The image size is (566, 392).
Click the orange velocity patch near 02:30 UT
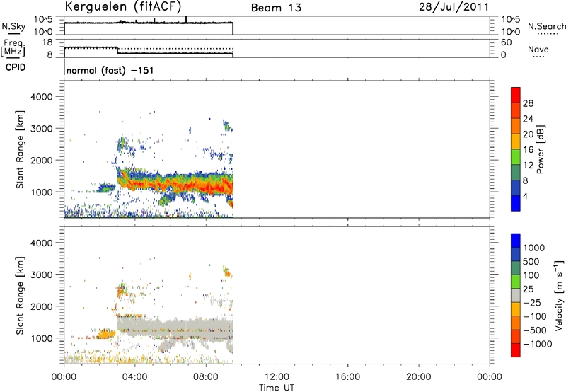pos(105,334)
